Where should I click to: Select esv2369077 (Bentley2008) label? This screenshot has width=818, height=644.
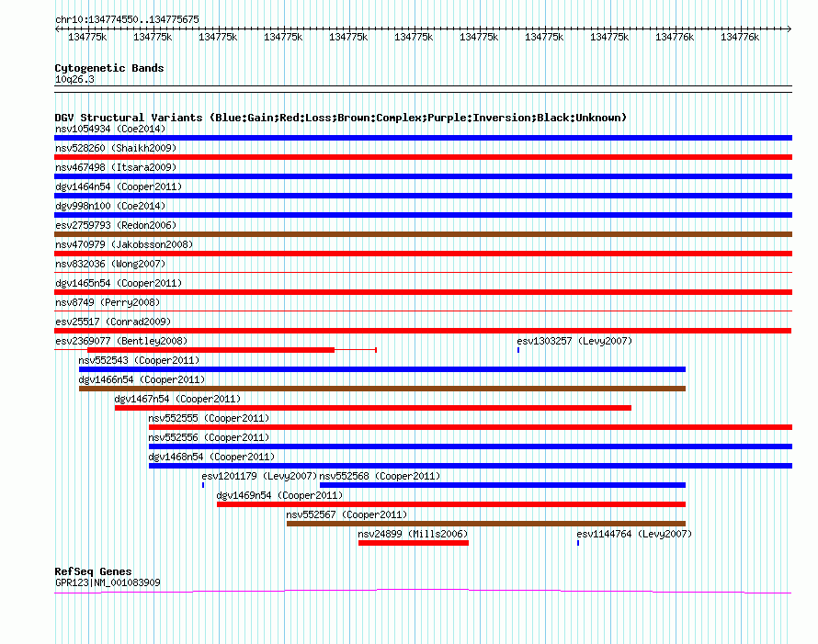tap(121, 341)
